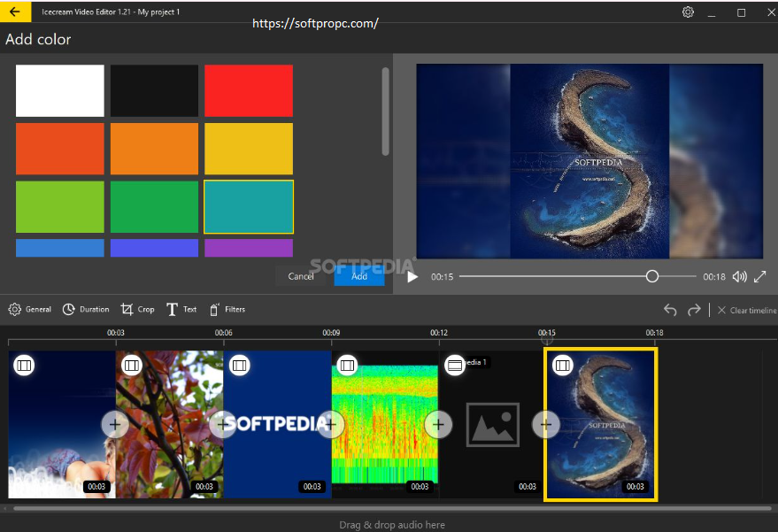Select the highlighted island clip
778x532 pixels.
click(x=601, y=424)
